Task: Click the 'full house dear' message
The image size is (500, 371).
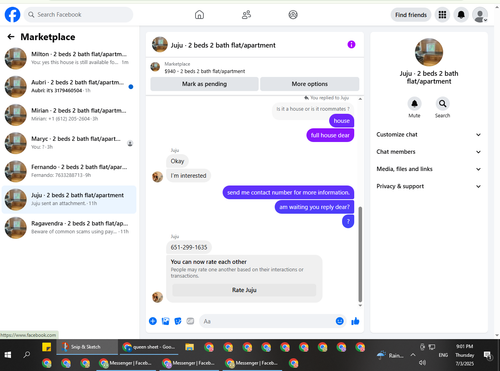Action: [330, 135]
